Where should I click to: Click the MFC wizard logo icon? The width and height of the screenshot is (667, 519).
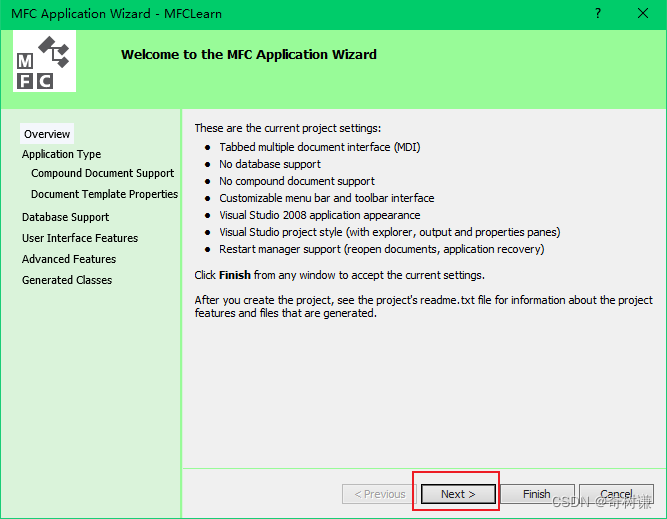45,61
